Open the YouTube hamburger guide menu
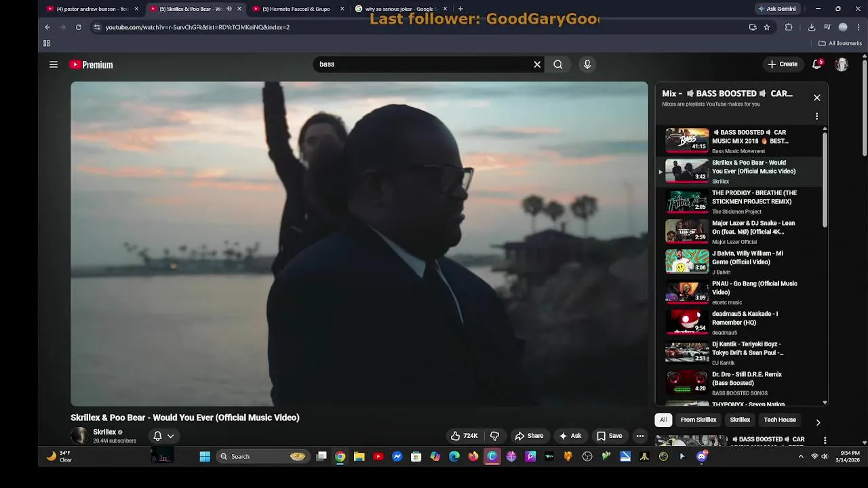 click(x=54, y=64)
